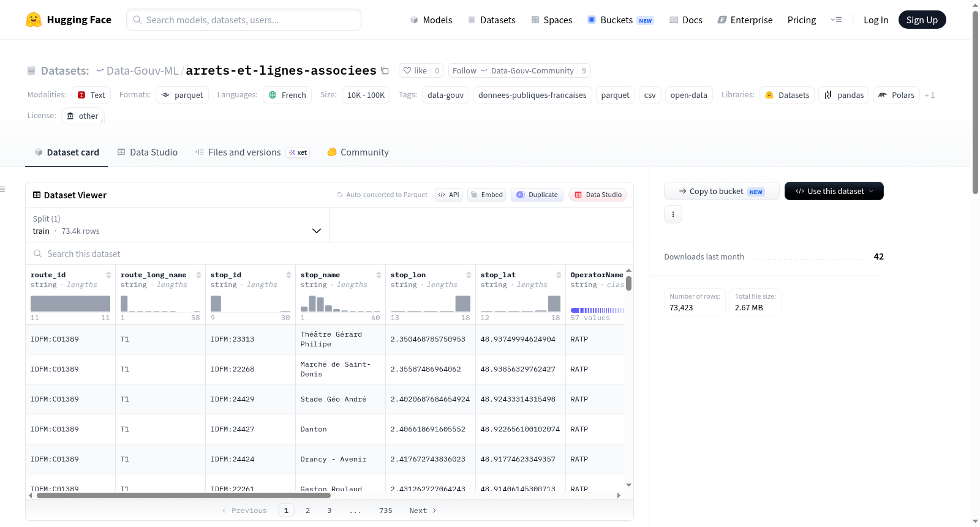Sort by stop_name column arrows
Screen dimensions: 980x527
coord(379,275)
